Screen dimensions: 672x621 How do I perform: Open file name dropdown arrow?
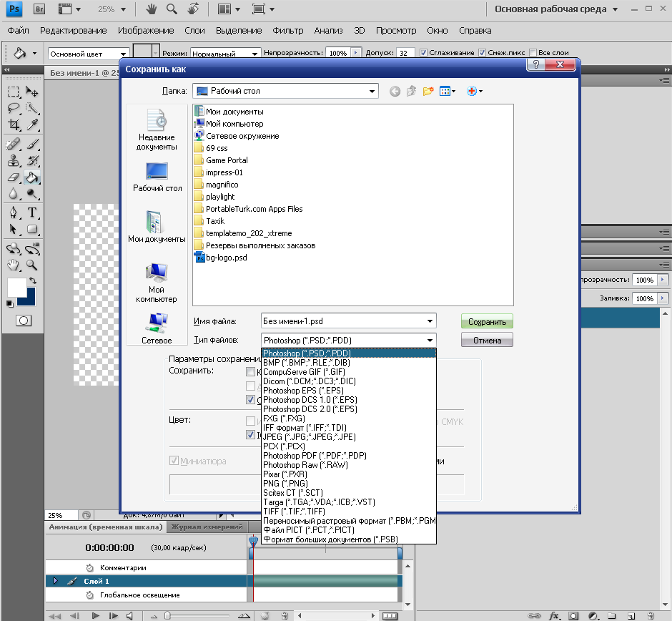(x=430, y=321)
